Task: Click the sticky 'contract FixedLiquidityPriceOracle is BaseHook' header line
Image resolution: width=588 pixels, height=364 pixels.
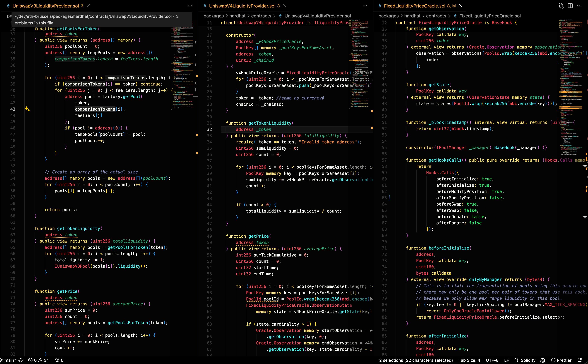Action: click(456, 23)
